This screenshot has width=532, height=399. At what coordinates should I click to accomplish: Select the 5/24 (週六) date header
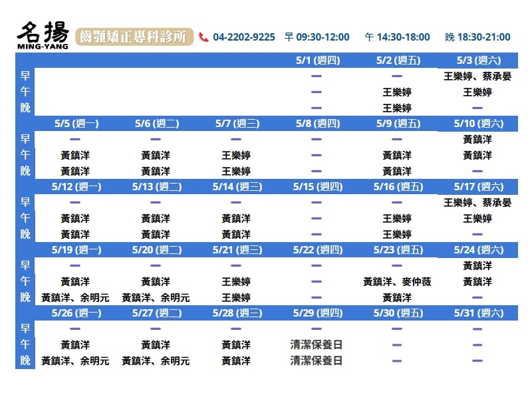[x=478, y=250]
